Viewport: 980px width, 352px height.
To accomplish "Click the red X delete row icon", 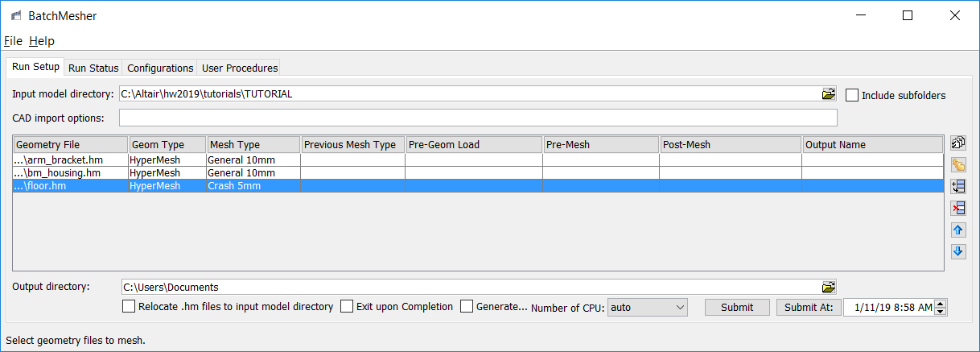I will tap(958, 209).
